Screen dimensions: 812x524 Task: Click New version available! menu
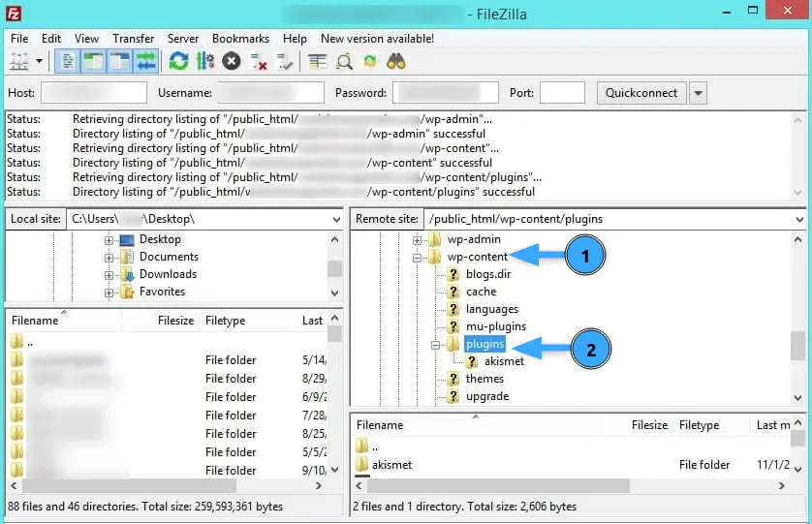[377, 39]
